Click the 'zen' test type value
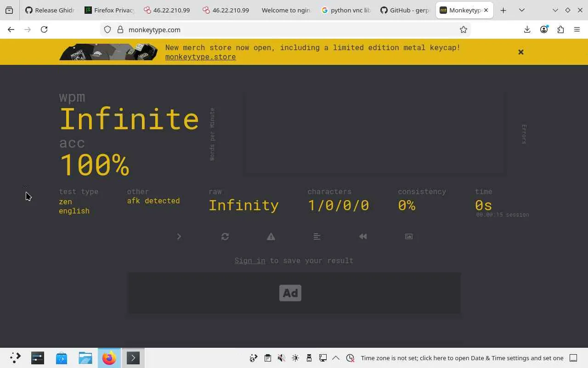The width and height of the screenshot is (588, 368). 65,202
